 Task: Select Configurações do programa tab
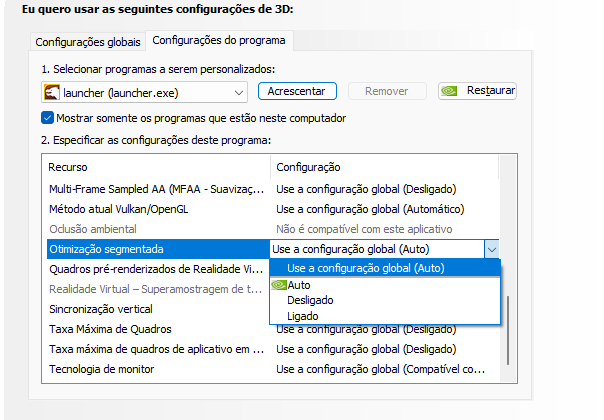pyautogui.click(x=219, y=41)
